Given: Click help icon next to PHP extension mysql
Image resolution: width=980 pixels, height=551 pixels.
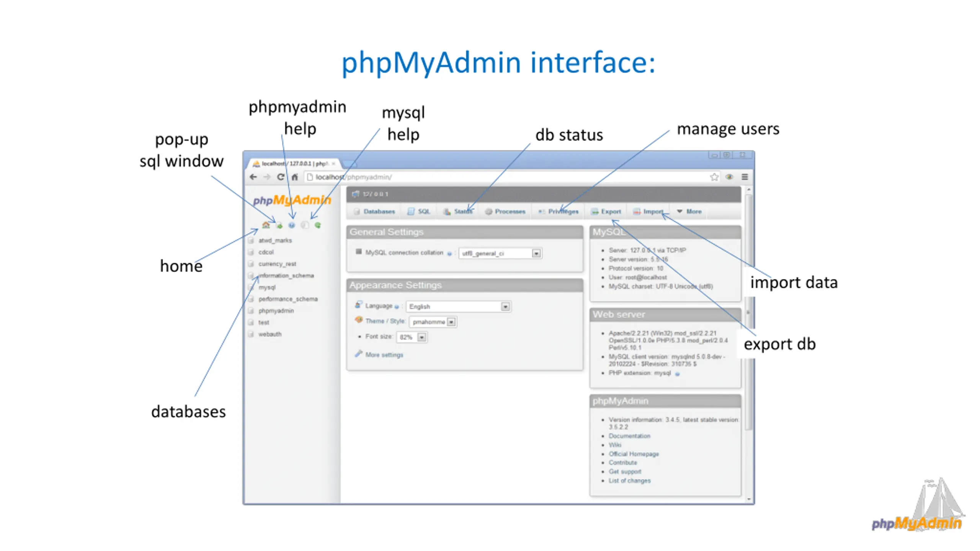Looking at the screenshot, I should click(x=677, y=374).
